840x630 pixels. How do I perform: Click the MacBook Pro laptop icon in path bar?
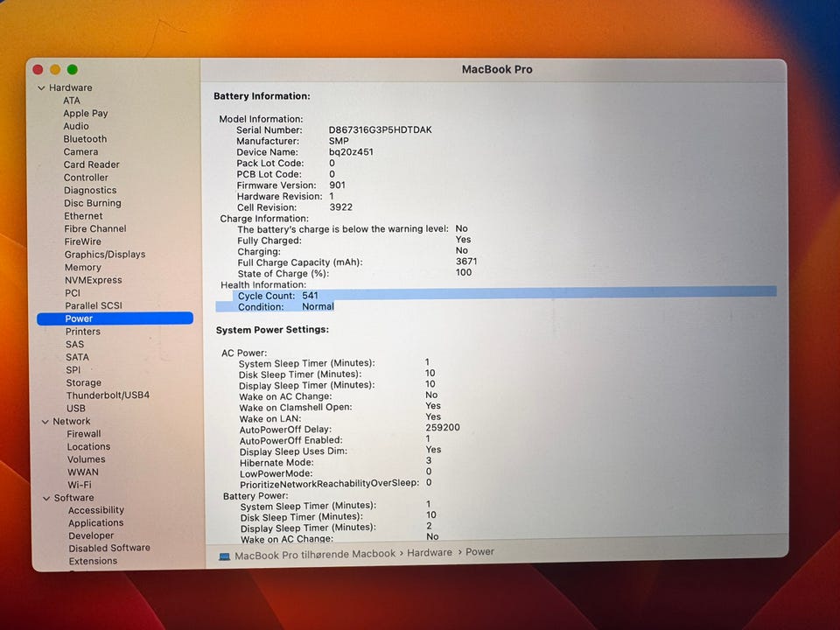[225, 556]
